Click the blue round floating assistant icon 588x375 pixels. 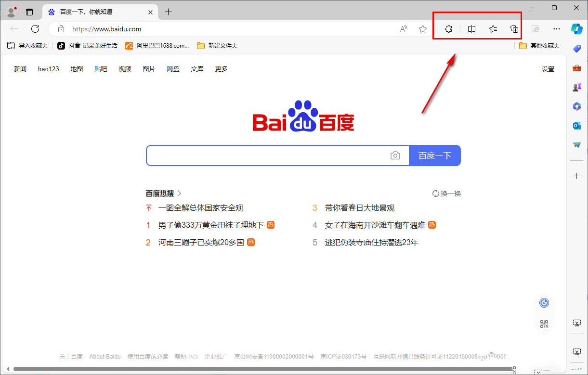(544, 303)
